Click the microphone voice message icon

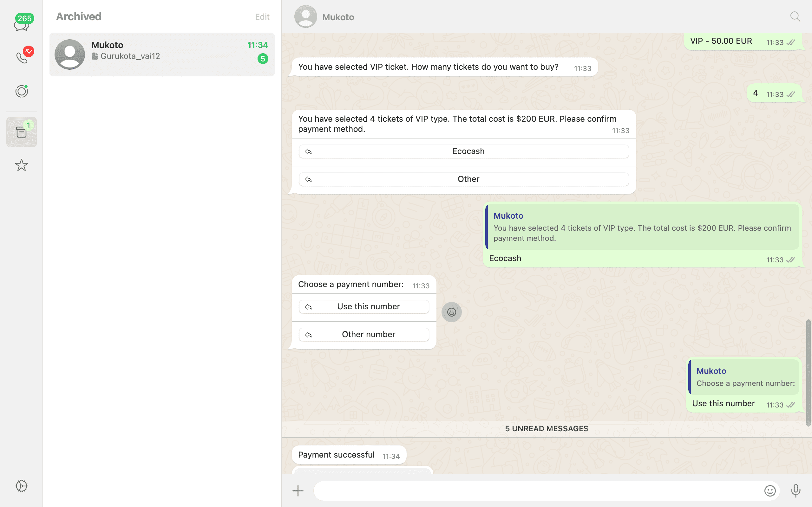click(x=796, y=491)
